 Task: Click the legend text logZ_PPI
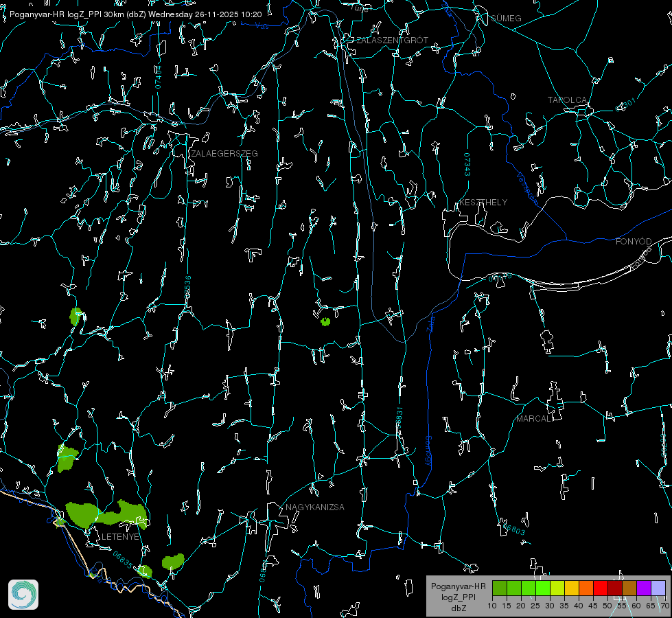click(x=458, y=597)
